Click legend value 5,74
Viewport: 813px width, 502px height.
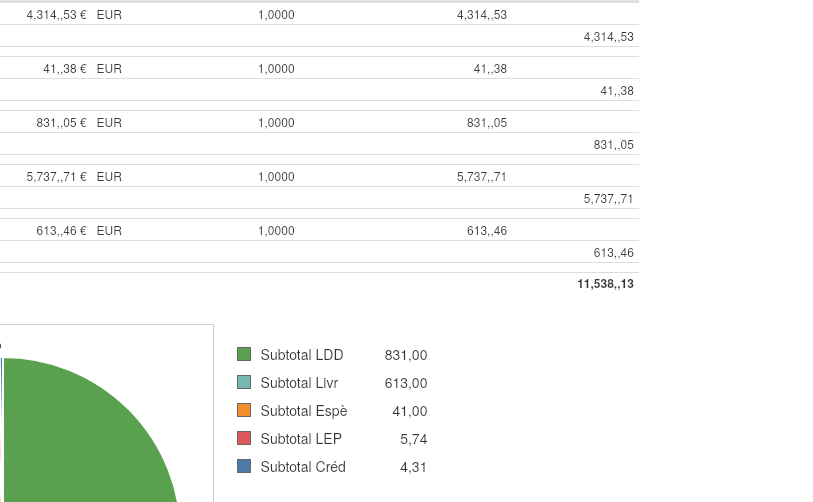click(414, 439)
